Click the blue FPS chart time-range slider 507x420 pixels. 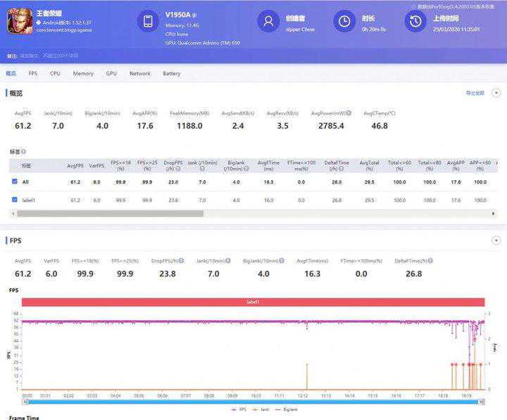pos(253,401)
